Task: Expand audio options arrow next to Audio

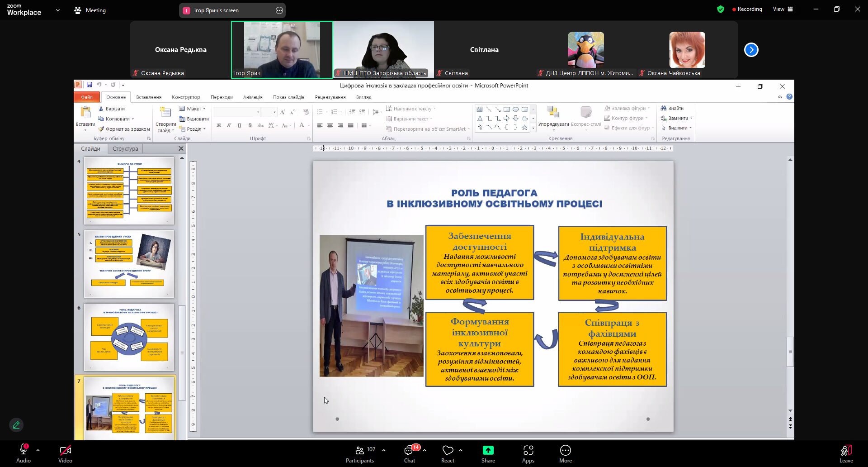Action: pos(38,450)
